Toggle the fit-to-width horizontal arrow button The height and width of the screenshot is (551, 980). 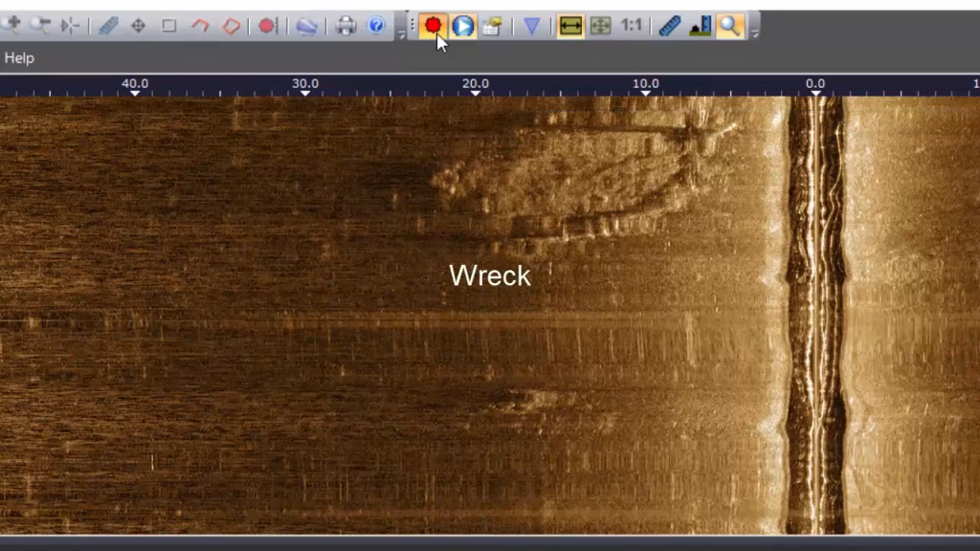571,26
